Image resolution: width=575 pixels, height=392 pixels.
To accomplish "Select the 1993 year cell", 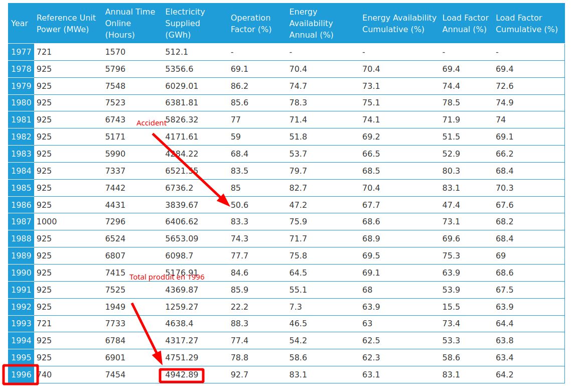I will click(x=21, y=324).
